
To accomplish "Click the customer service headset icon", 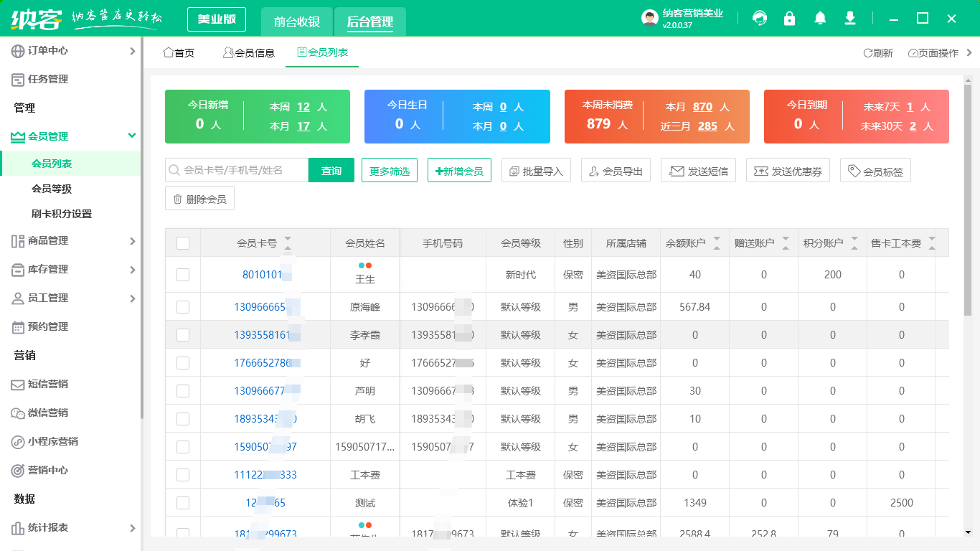I will pos(760,19).
